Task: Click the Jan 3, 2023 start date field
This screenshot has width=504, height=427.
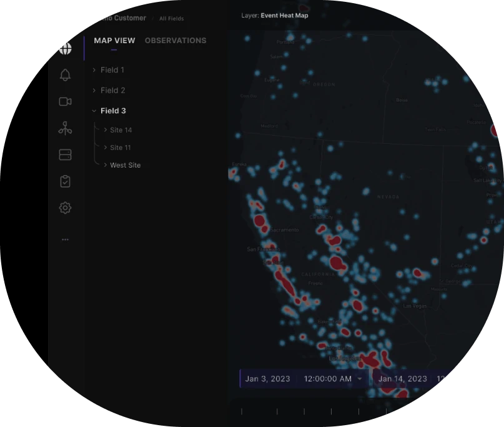Action: tap(267, 379)
